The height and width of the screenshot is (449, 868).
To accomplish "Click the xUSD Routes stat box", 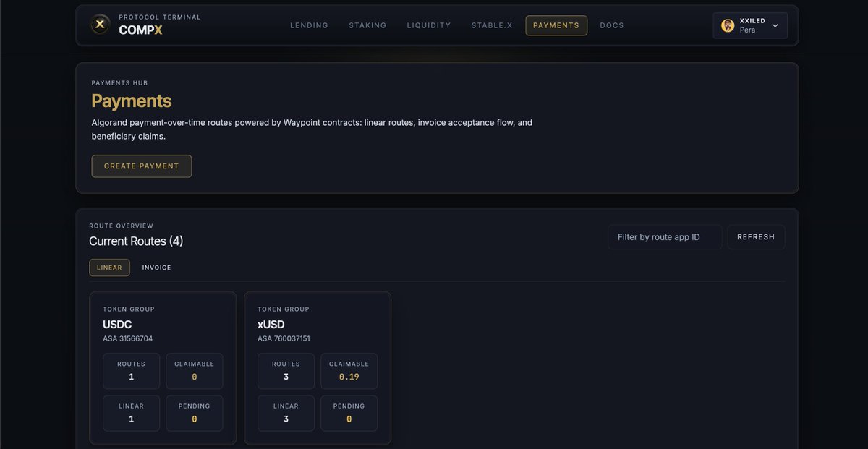I will click(286, 371).
